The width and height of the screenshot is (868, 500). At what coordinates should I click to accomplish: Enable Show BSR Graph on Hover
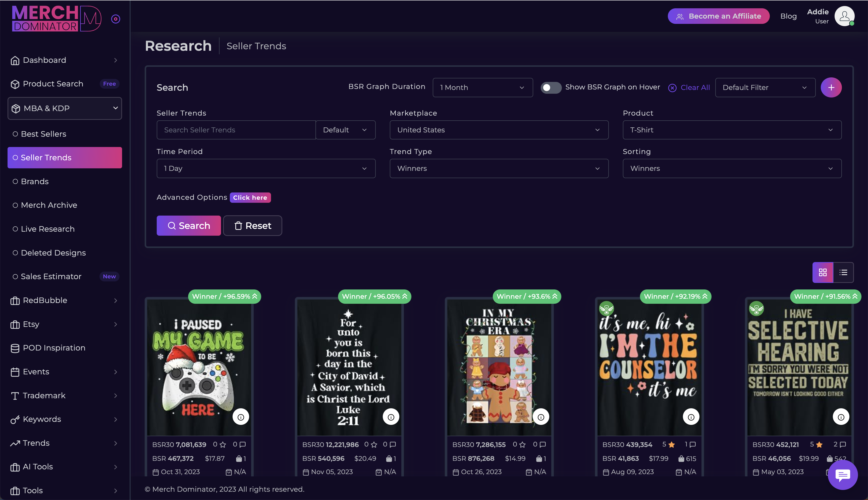pyautogui.click(x=551, y=88)
